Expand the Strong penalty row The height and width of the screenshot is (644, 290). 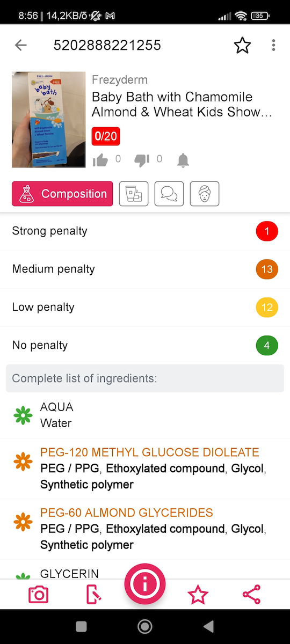[145, 231]
